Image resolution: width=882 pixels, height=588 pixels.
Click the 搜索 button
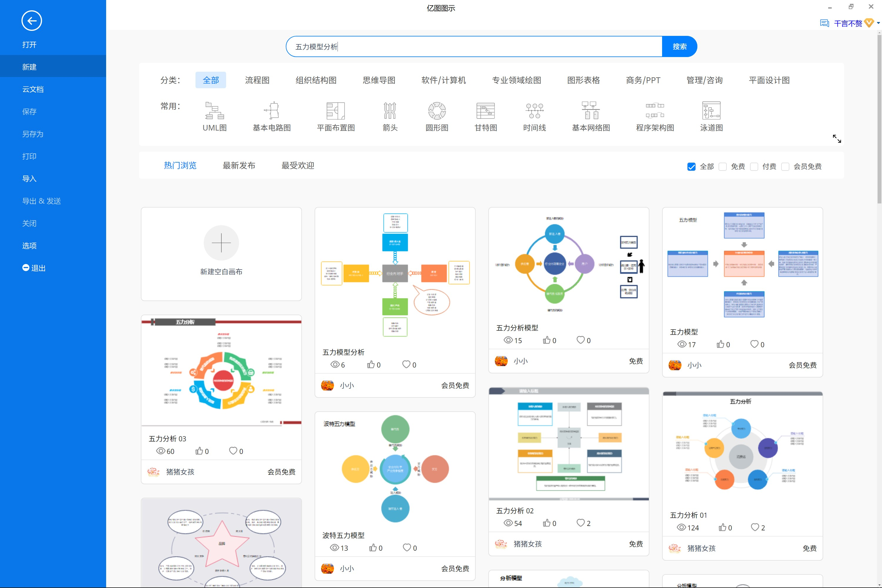pyautogui.click(x=679, y=46)
